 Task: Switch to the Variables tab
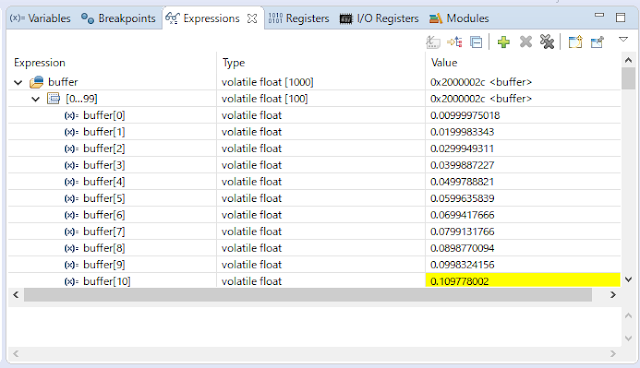[x=40, y=18]
